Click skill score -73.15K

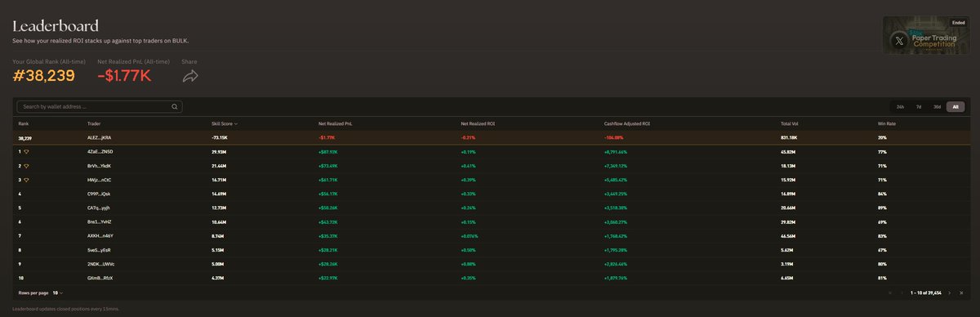220,138
